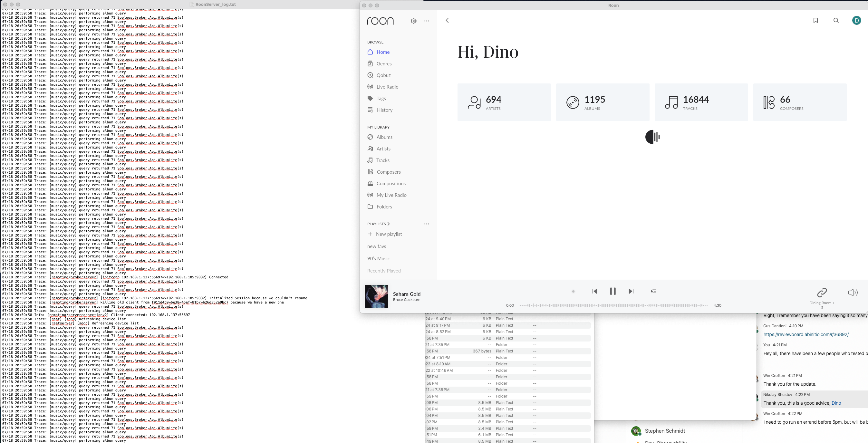Viewport: 868px width, 443px height.
Task: Open the sidebar more options menu
Action: [x=426, y=21]
